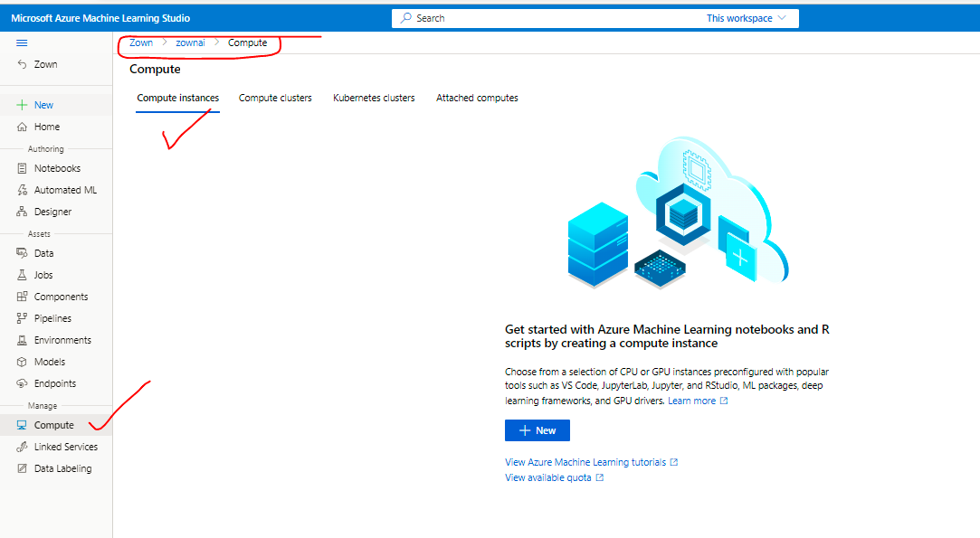Click the blue New compute instance button
Image resolution: width=980 pixels, height=538 pixels.
pyautogui.click(x=537, y=430)
